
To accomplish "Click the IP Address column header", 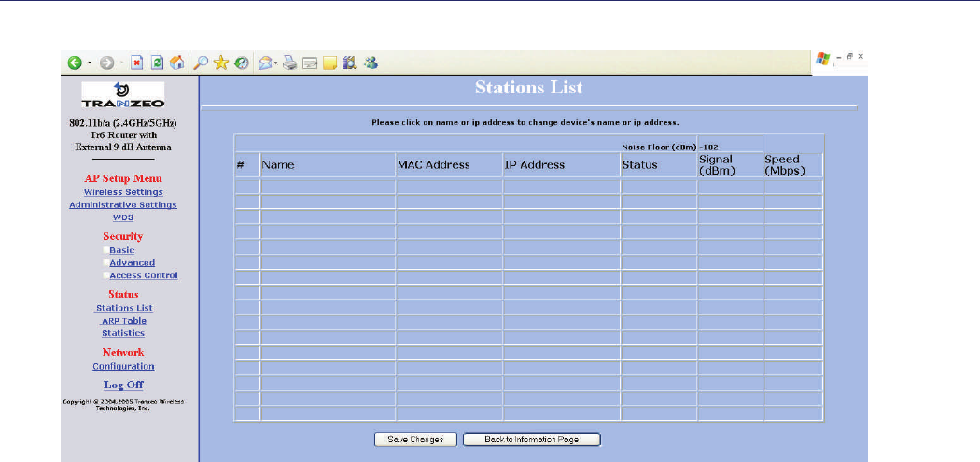I will (x=535, y=165).
